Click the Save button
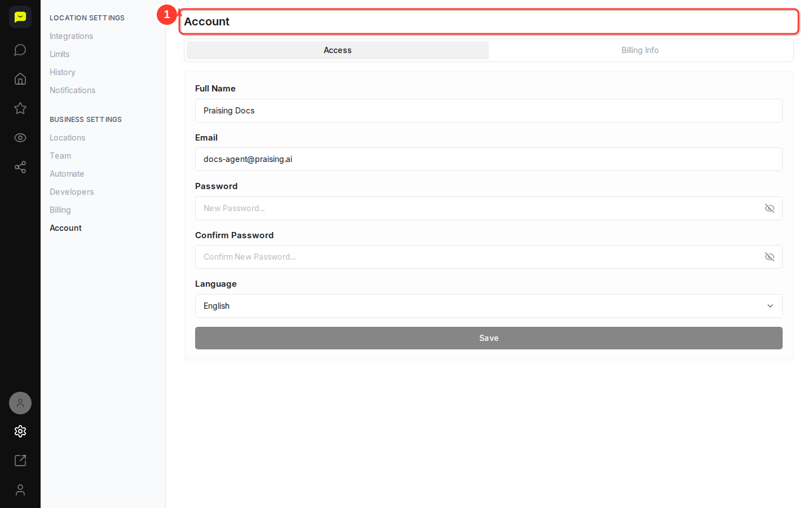Screen dimensions: 812x508 coord(489,338)
